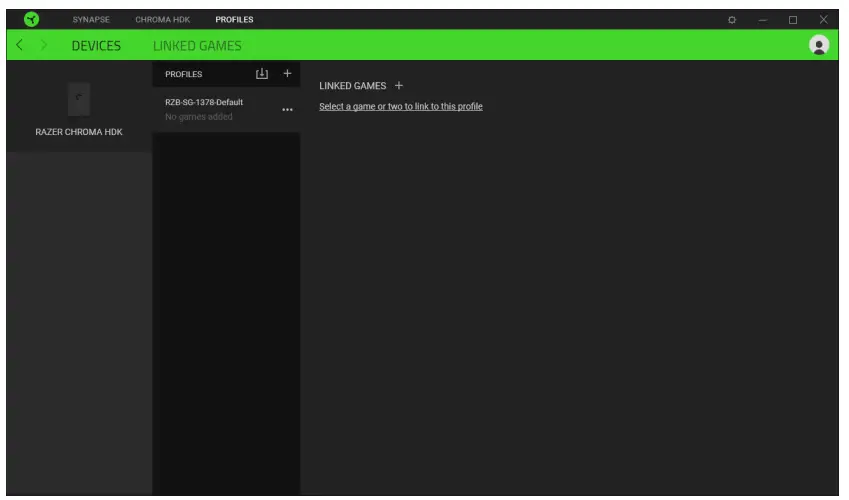This screenshot has height=500, width=849.
Task: Minimize the Synapse window
Action: 762,20
